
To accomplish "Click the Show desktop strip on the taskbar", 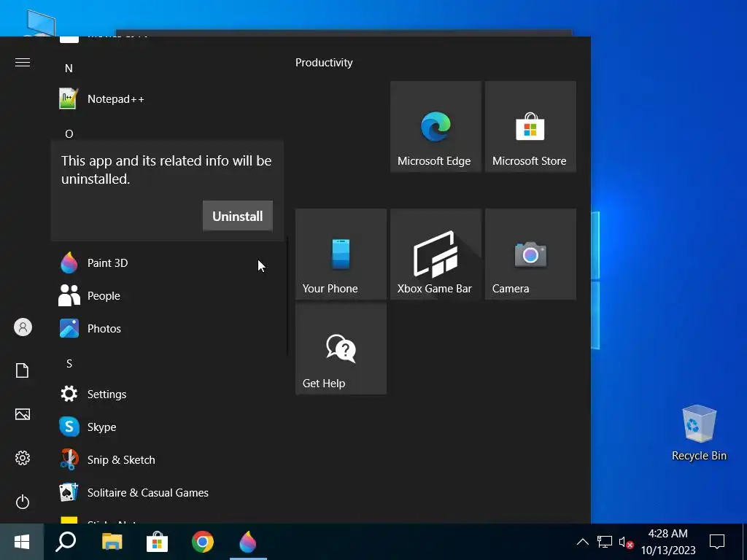I will [x=745, y=542].
